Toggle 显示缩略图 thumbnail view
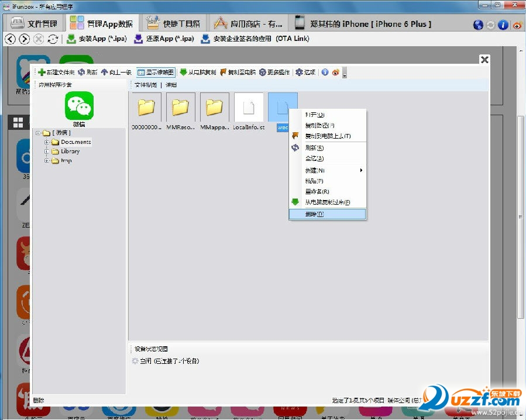The height and width of the screenshot is (420, 526). coord(156,72)
